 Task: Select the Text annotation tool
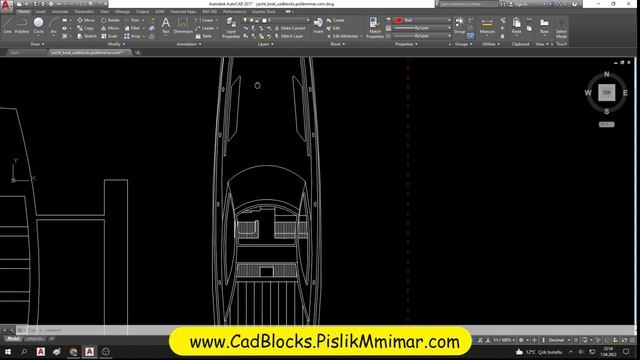pyautogui.click(x=166, y=25)
